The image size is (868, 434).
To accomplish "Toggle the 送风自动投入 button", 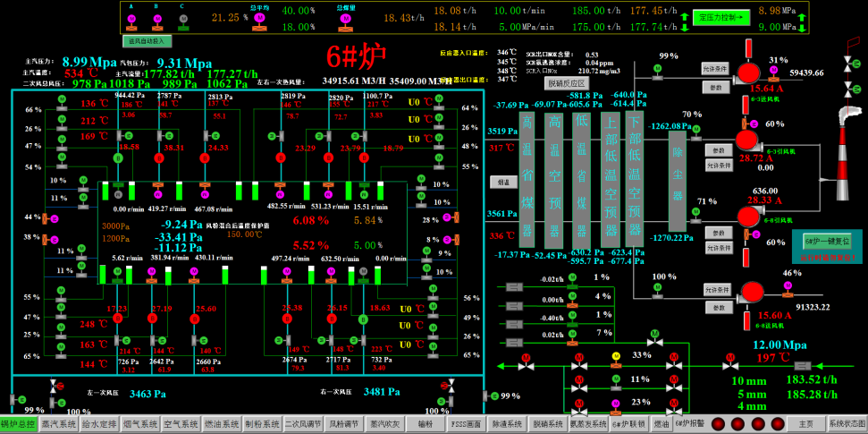I will 147,40.
